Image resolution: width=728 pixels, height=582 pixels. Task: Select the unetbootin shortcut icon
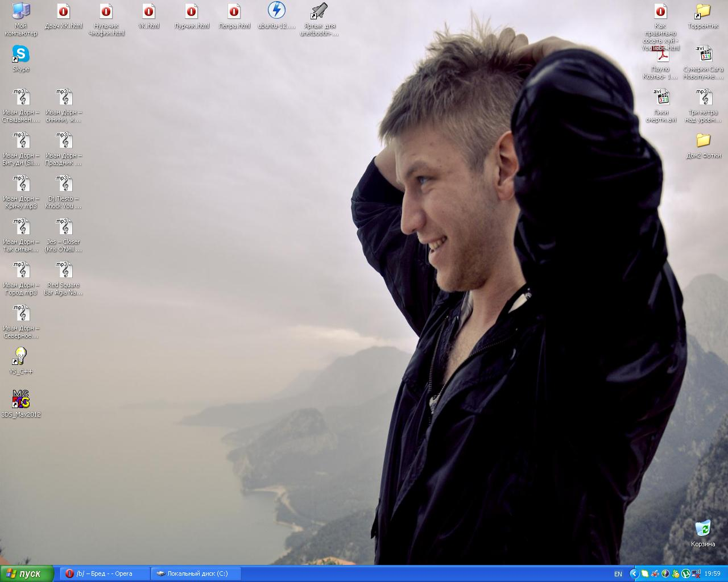[319, 11]
